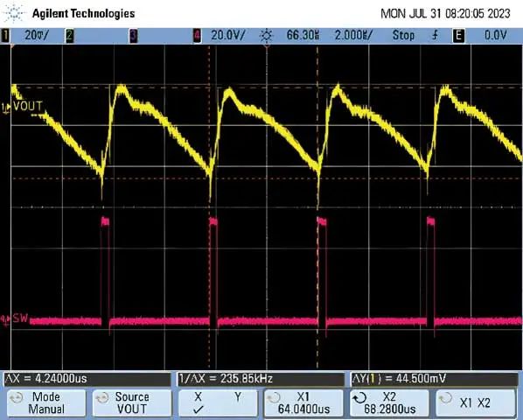The image size is (523, 420).
Task: Select the channel 4 indicator box
Action: coord(198,35)
